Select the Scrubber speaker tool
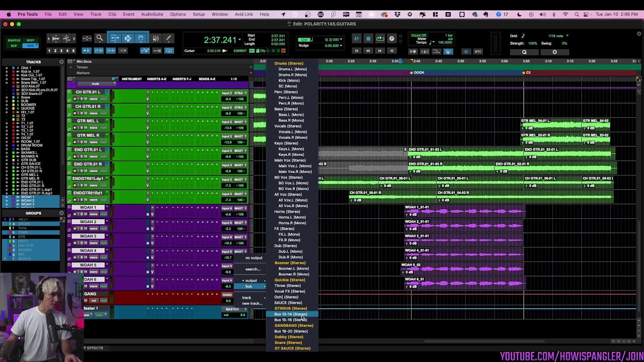Viewport: 644px width, 362px height. pos(156,38)
